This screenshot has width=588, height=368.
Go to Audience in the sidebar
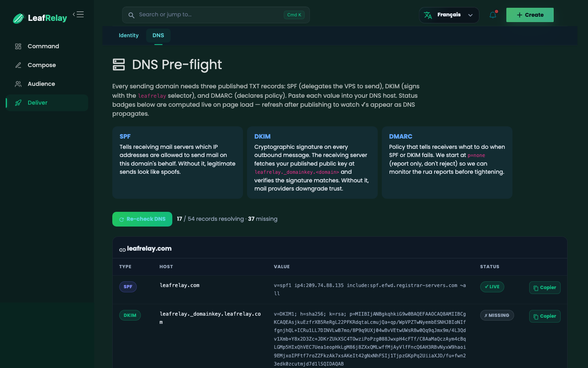click(x=47, y=84)
